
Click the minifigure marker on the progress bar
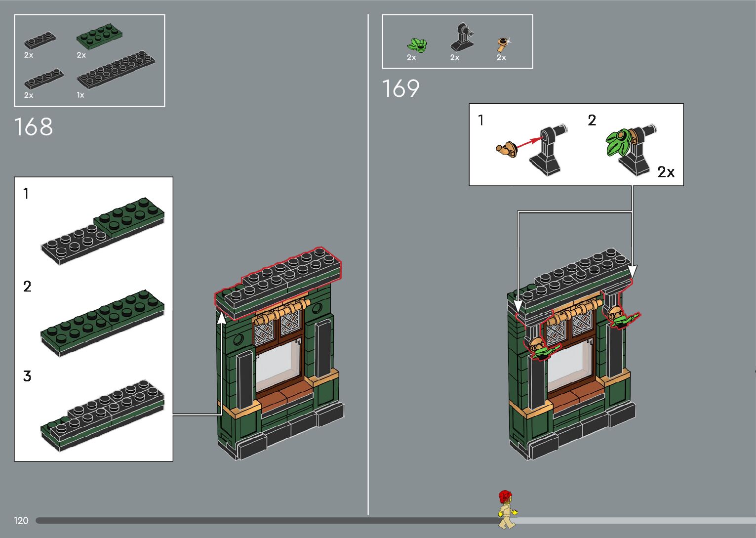506,509
